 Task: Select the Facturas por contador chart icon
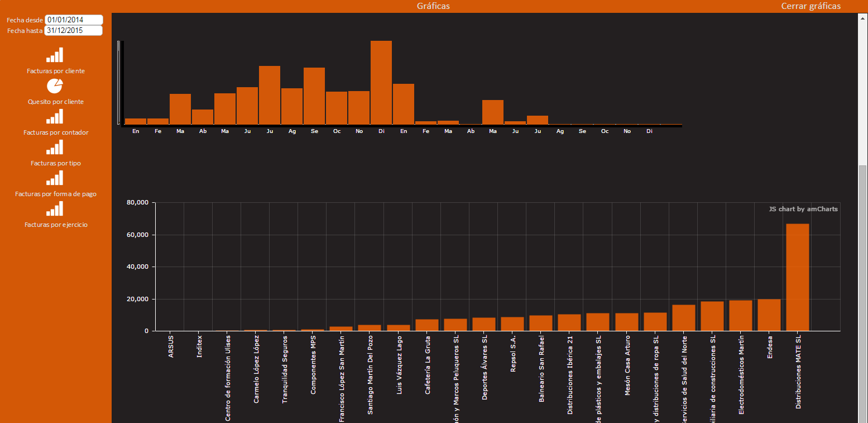[55, 116]
